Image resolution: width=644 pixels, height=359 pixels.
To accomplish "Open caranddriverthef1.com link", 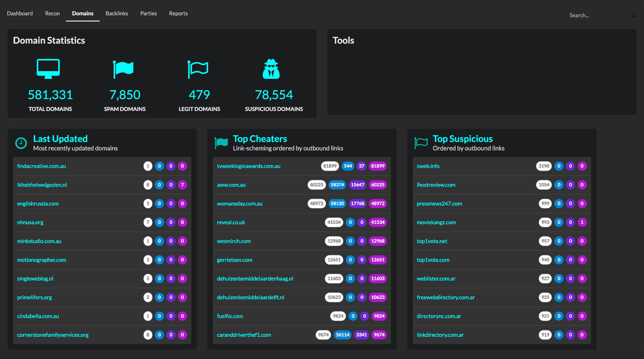I will pos(244,335).
